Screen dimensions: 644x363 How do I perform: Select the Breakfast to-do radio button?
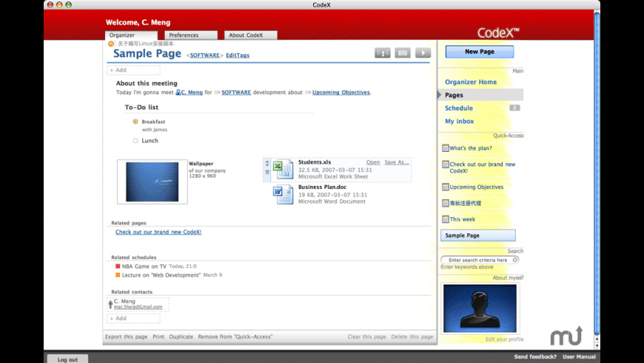[x=135, y=121]
